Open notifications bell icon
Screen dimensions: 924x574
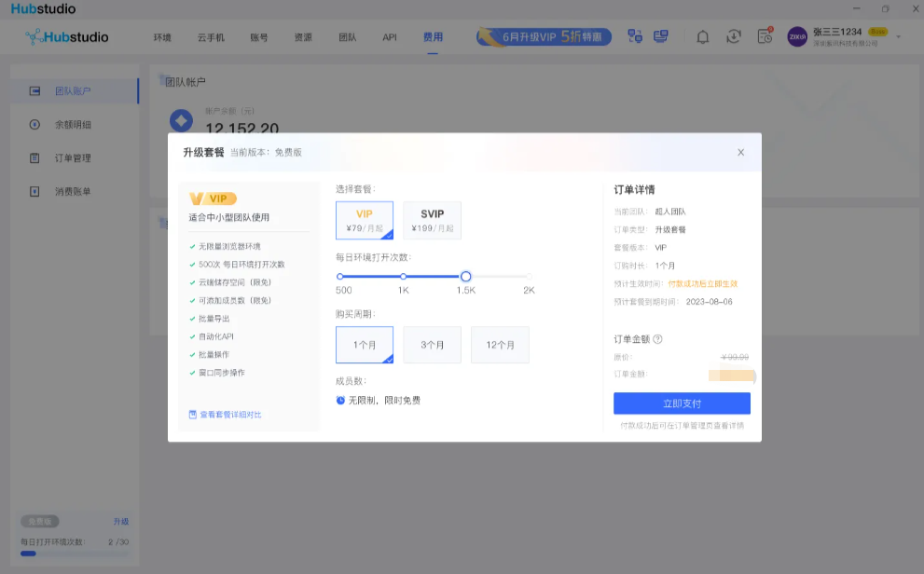point(702,37)
